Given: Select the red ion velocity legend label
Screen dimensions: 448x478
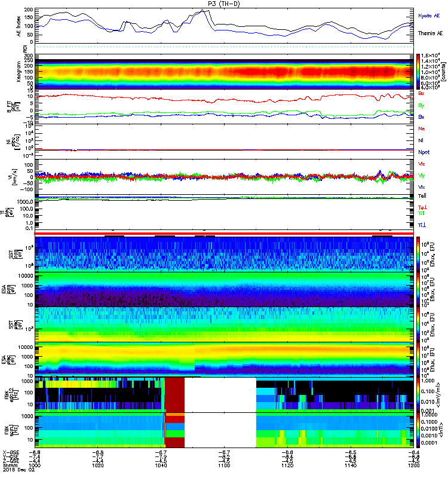Looking at the screenshot, I should coord(421,164).
